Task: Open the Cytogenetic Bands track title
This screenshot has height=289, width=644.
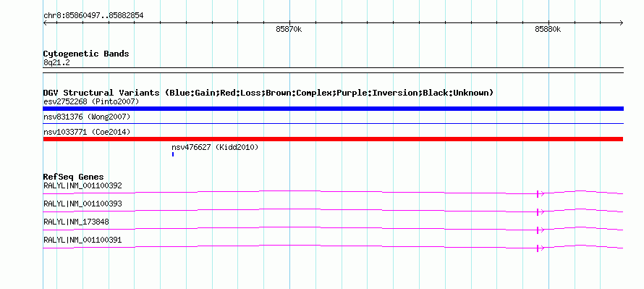Action: pos(86,54)
